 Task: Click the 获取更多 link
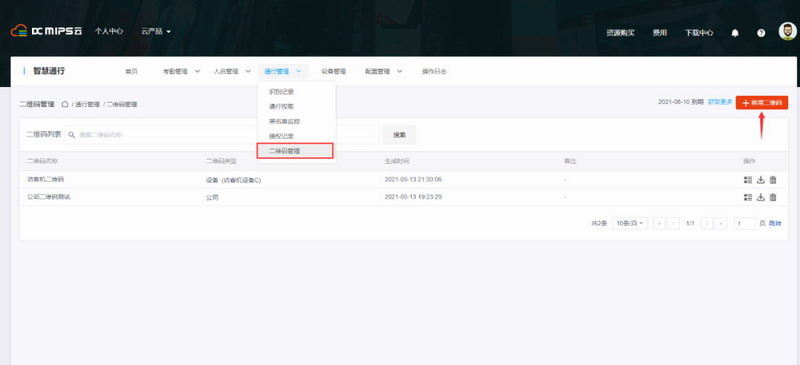[x=720, y=102]
